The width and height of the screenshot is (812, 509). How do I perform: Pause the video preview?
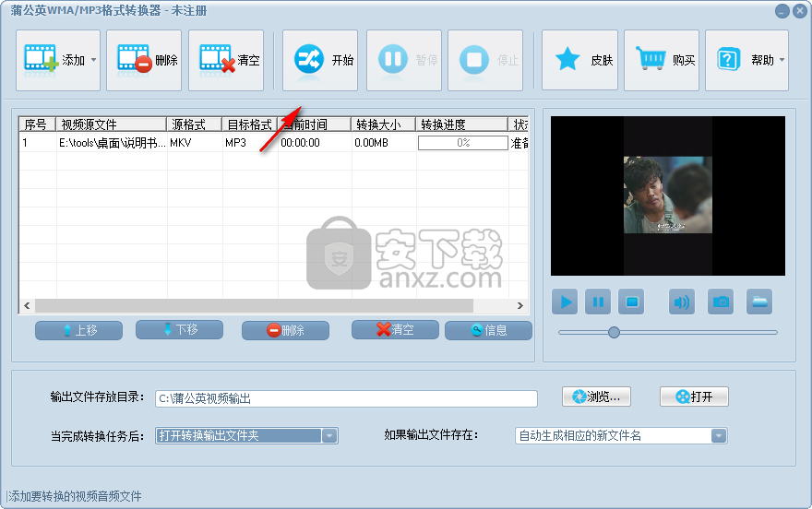[x=598, y=302]
